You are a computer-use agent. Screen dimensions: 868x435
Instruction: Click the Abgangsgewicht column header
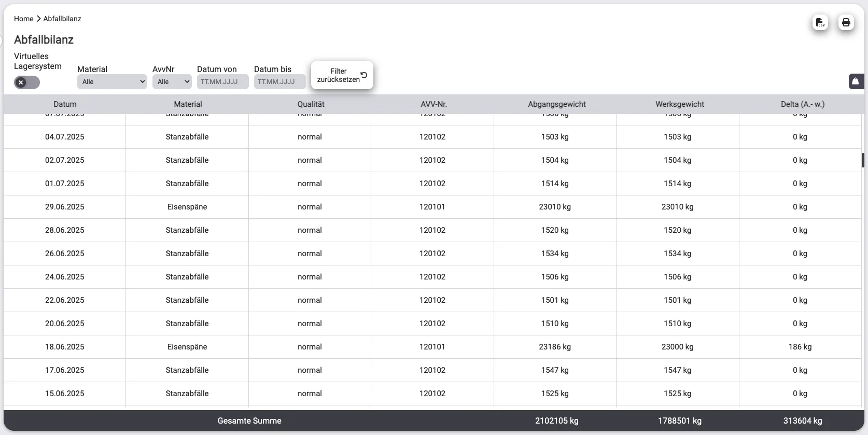coord(556,104)
